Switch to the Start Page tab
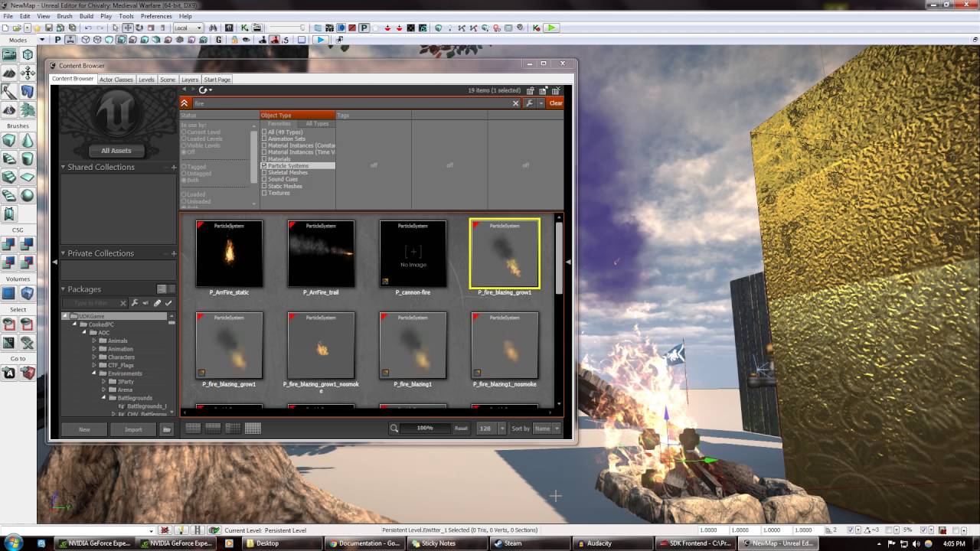980x551 pixels. 217,80
